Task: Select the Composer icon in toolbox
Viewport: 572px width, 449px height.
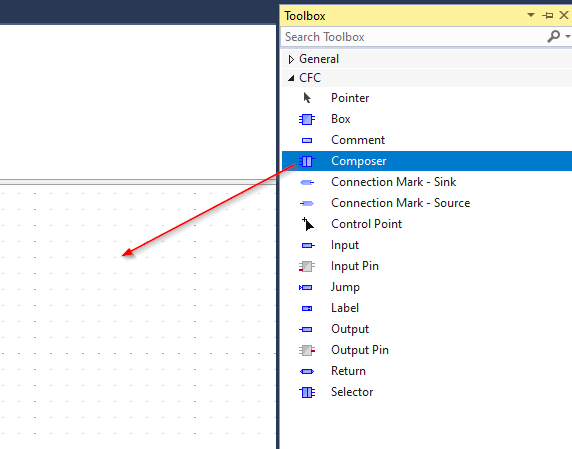Action: point(307,161)
